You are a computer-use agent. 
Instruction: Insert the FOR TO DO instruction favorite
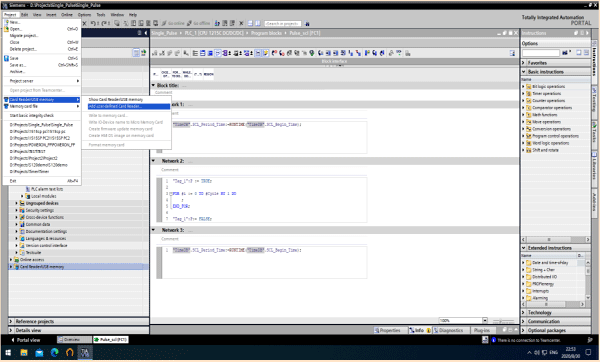coord(176,74)
